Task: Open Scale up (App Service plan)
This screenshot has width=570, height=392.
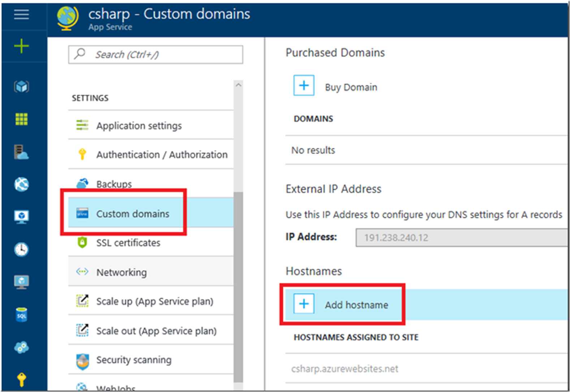Action: coord(151,301)
